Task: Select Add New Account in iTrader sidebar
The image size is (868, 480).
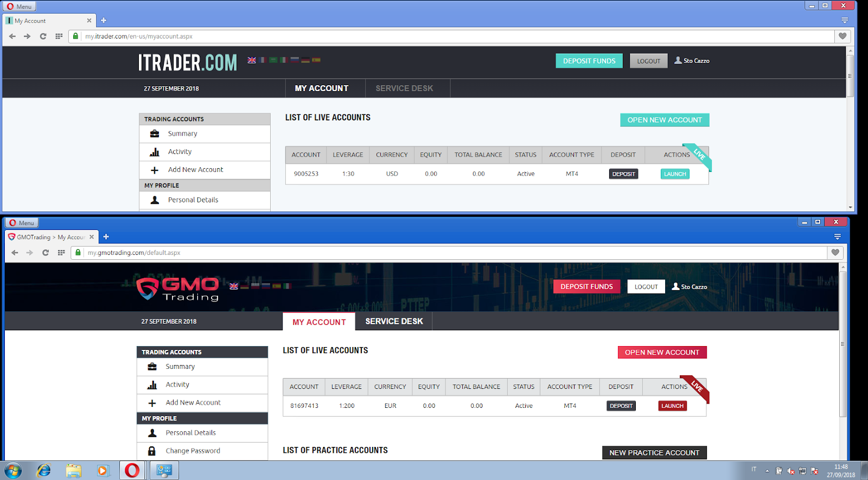Action: 205,170
